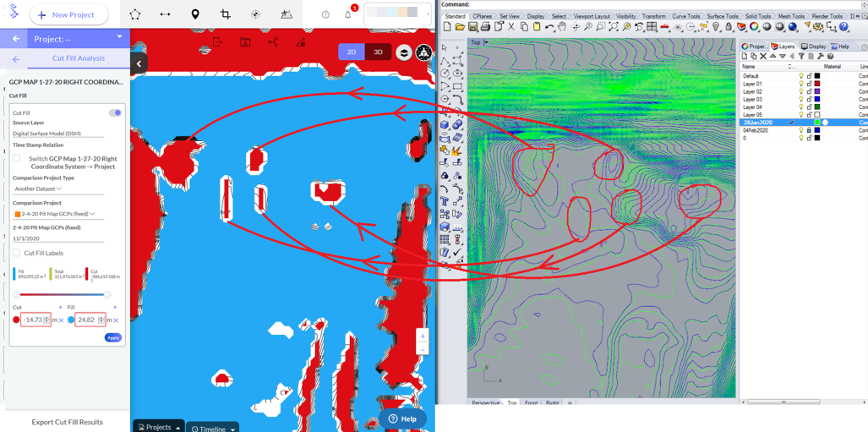Toggle lock icon of Layer 03
Image resolution: width=868 pixels, height=432 pixels.
coord(809,99)
